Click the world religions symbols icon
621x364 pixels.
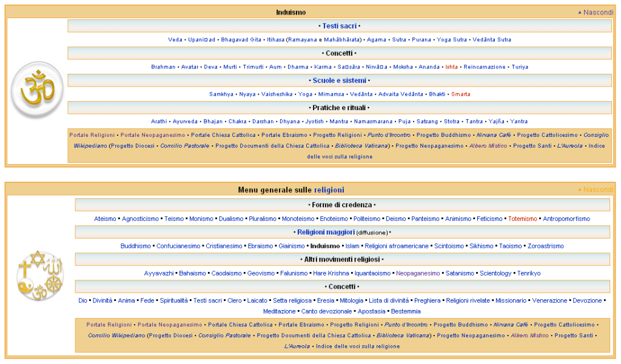[x=40, y=276]
